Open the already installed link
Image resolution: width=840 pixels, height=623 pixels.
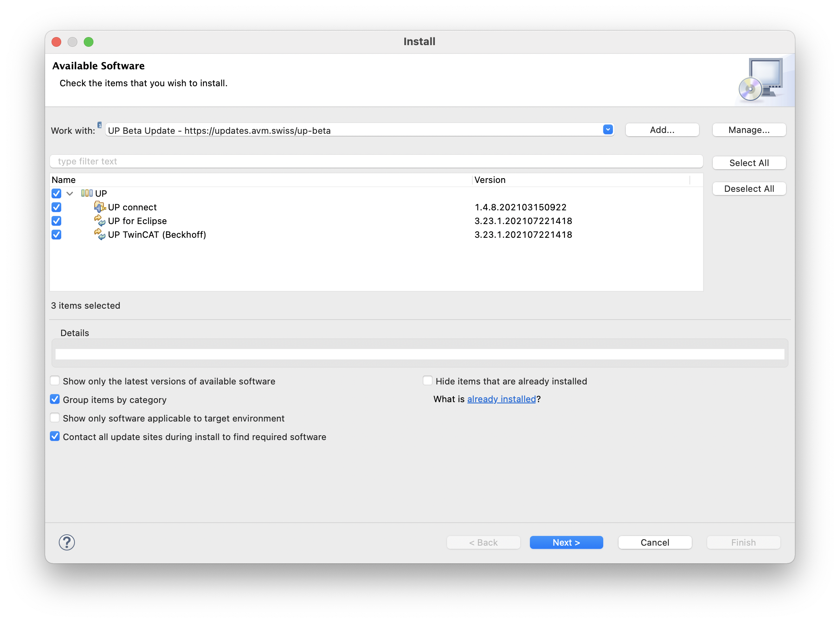coord(501,399)
